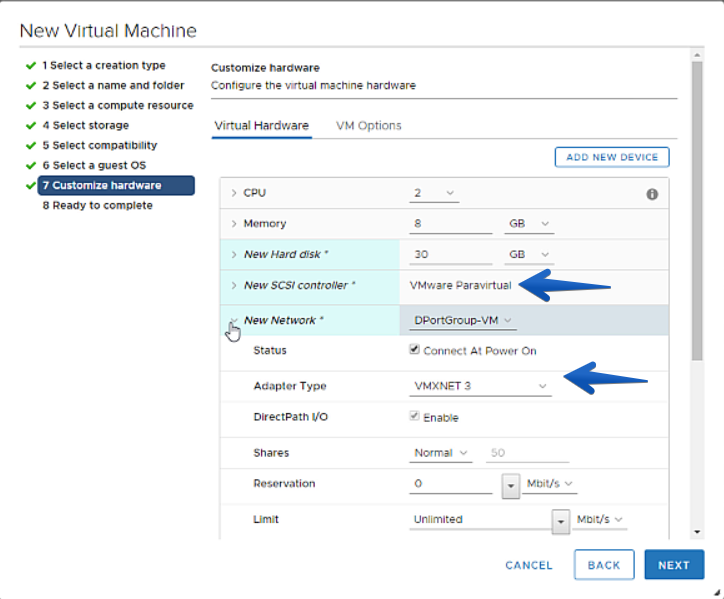Viewport: 724px width, 599px height.
Task: Toggle the Connect At Power On checkbox
Action: click(x=414, y=349)
